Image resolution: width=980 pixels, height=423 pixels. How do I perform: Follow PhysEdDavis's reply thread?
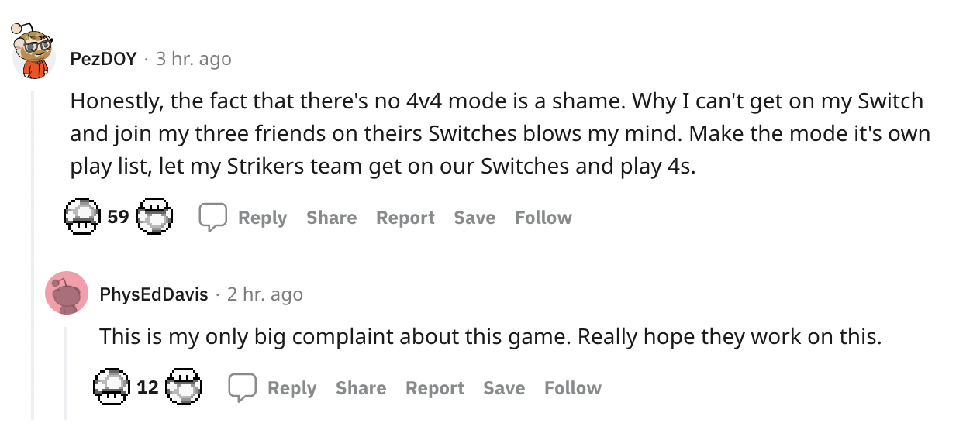(572, 387)
